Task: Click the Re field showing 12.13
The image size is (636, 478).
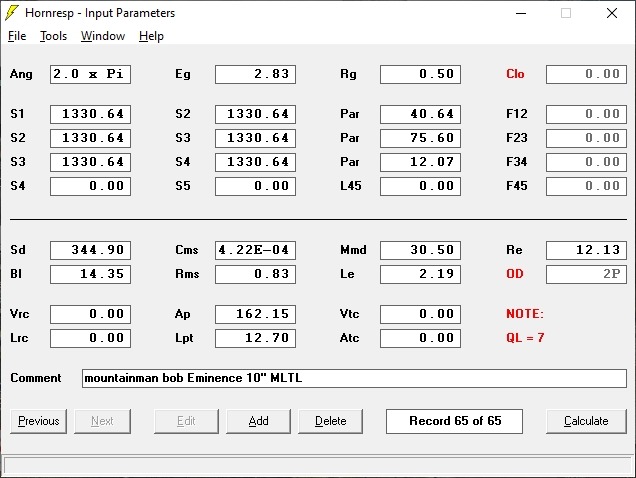Action: (586, 250)
